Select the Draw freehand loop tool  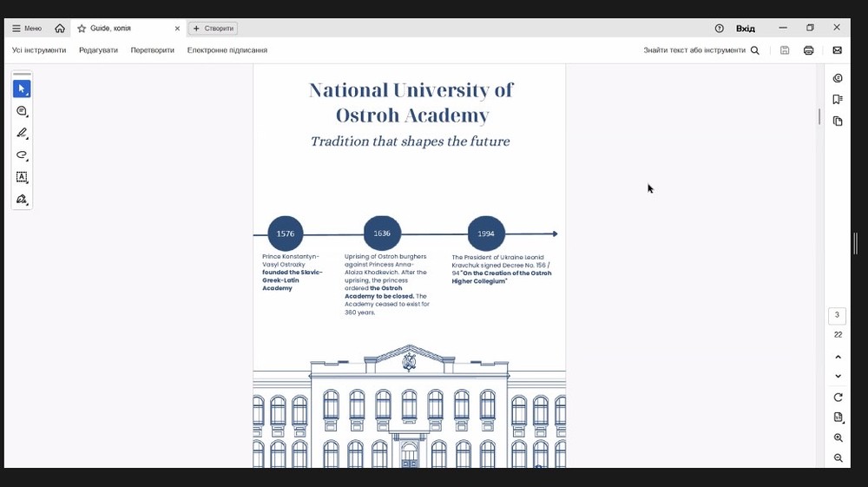click(x=22, y=155)
